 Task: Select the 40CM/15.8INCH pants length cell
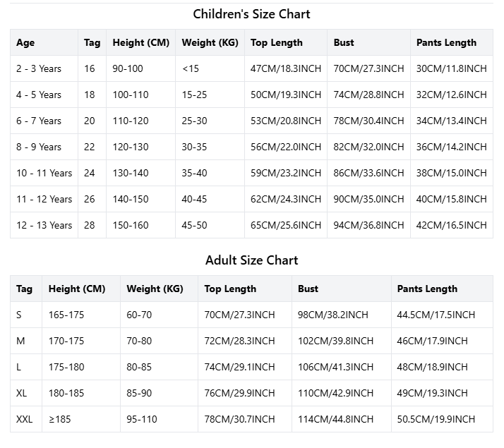point(451,200)
